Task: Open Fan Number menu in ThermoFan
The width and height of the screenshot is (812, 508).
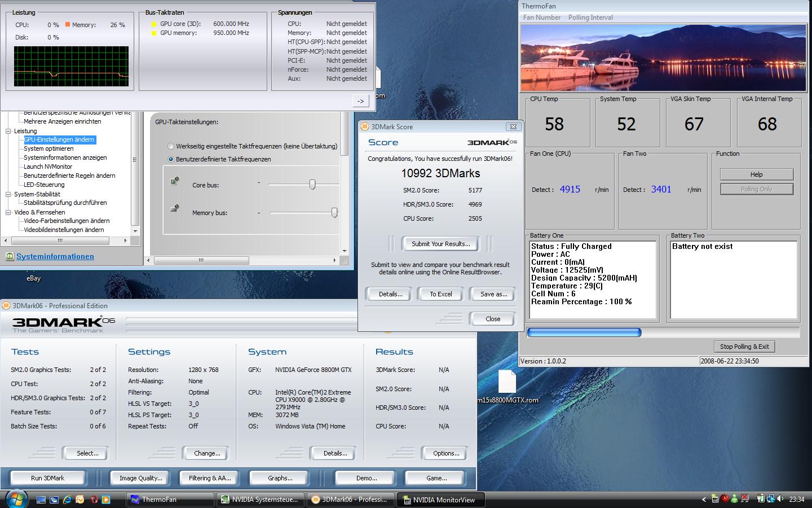Action: pos(542,17)
